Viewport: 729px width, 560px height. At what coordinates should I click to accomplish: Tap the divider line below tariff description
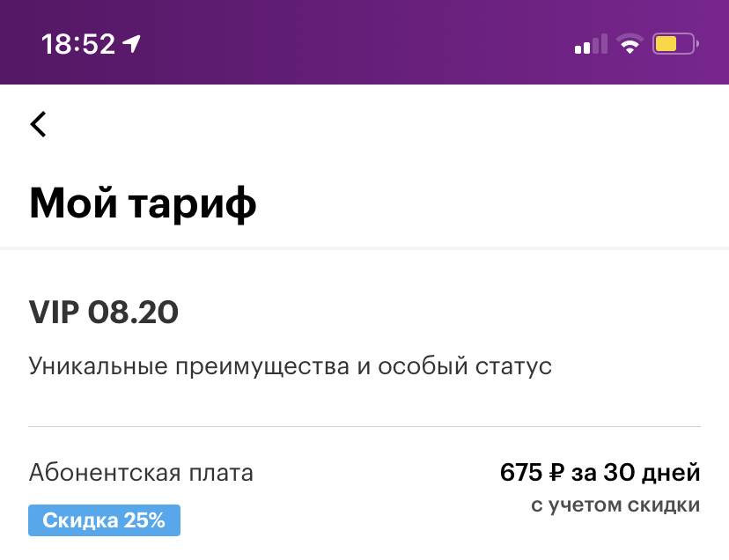pos(364,426)
